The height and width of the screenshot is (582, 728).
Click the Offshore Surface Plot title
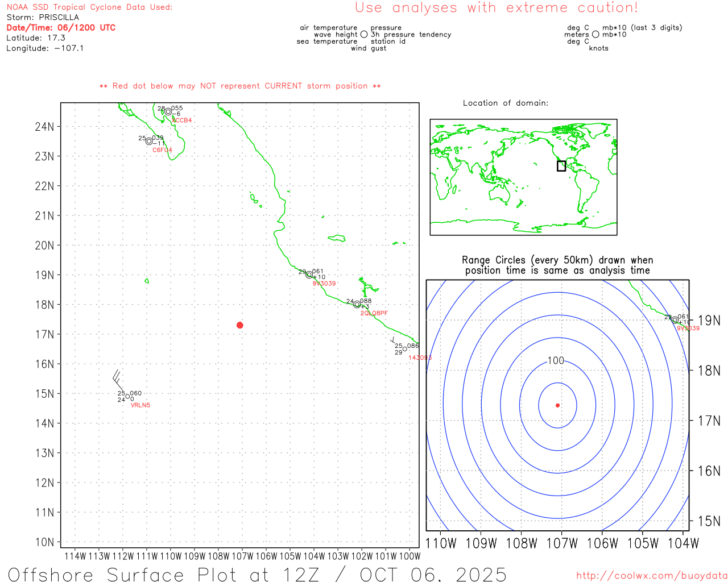coord(257,574)
